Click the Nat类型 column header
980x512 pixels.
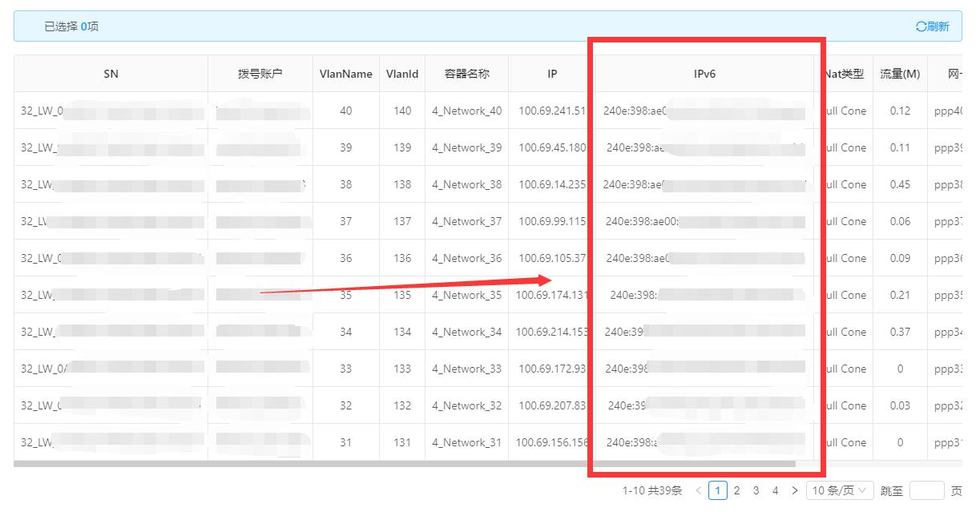pyautogui.click(x=844, y=73)
